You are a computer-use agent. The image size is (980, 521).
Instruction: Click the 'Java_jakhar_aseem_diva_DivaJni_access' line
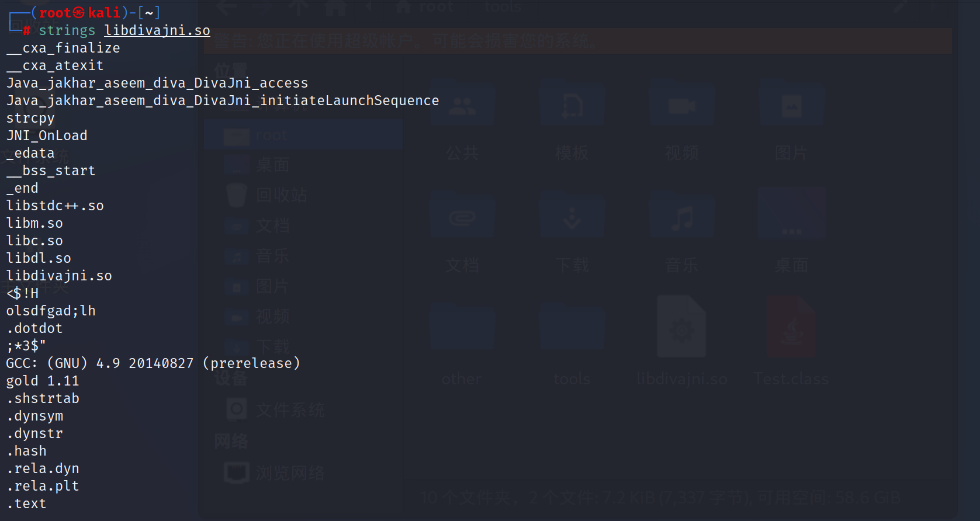[157, 83]
